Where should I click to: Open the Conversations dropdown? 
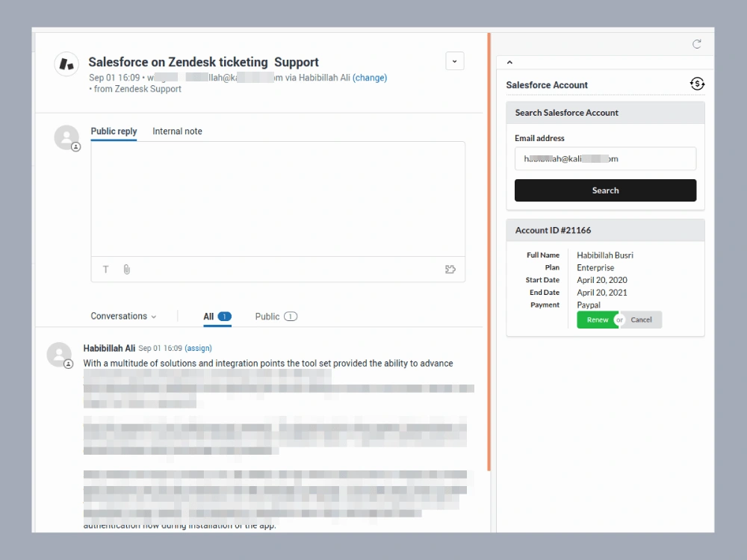pyautogui.click(x=123, y=316)
